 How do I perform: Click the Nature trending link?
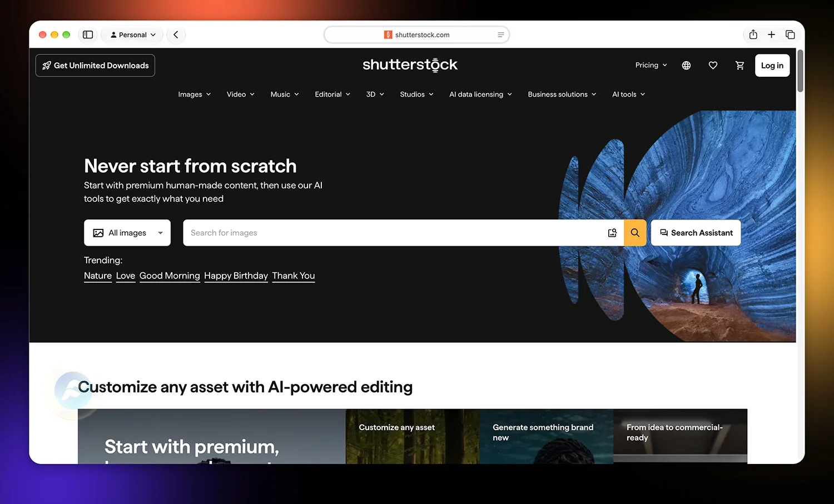98,276
